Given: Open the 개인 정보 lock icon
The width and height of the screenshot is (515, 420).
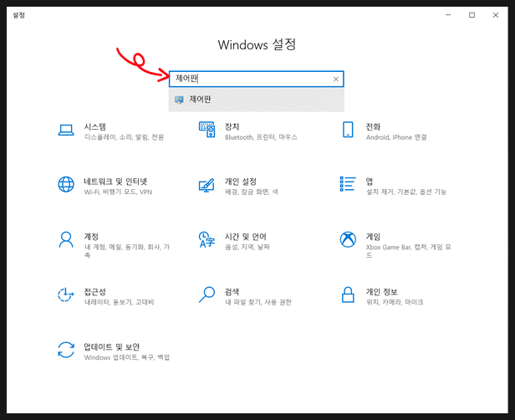Looking at the screenshot, I should [x=348, y=295].
